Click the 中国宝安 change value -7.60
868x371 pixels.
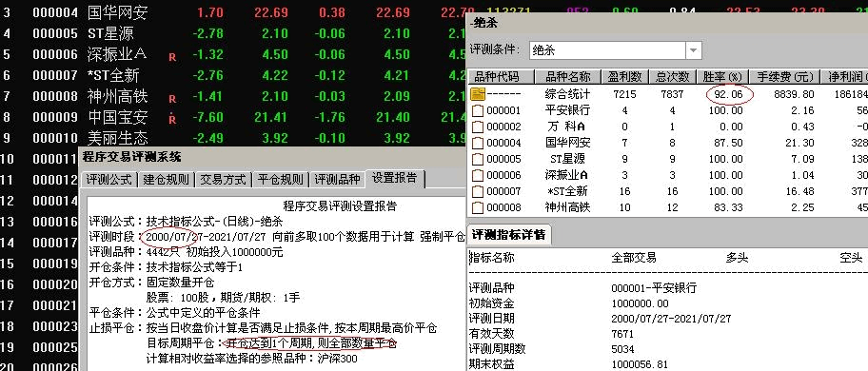coord(208,117)
